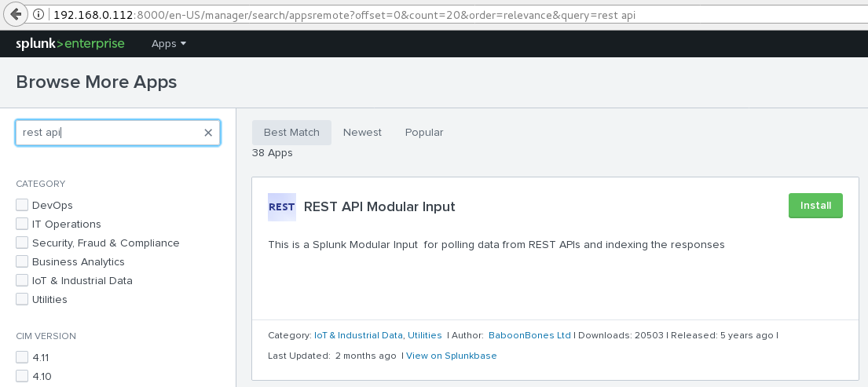Click the REST app logo icon
The image size is (868, 387).
click(x=282, y=207)
